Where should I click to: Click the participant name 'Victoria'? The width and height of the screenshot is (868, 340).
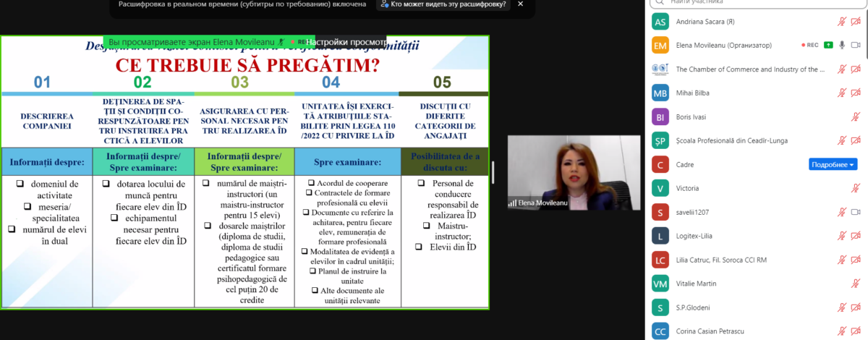tap(687, 188)
